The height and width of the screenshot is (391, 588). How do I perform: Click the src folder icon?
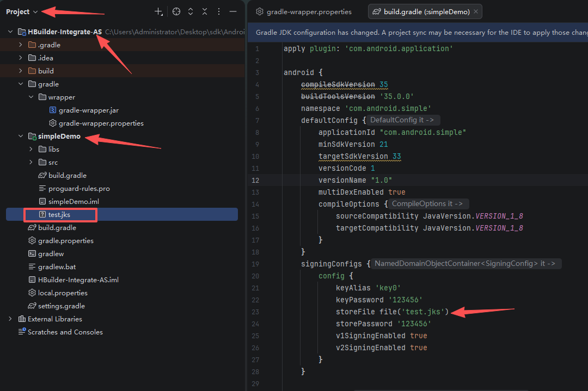[42, 162]
